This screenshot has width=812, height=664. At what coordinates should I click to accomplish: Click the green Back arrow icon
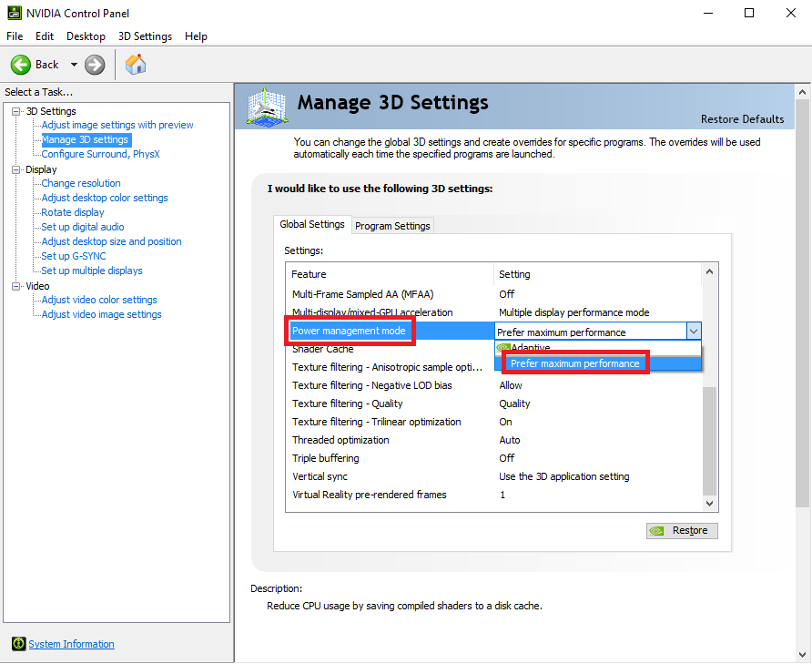[21, 65]
